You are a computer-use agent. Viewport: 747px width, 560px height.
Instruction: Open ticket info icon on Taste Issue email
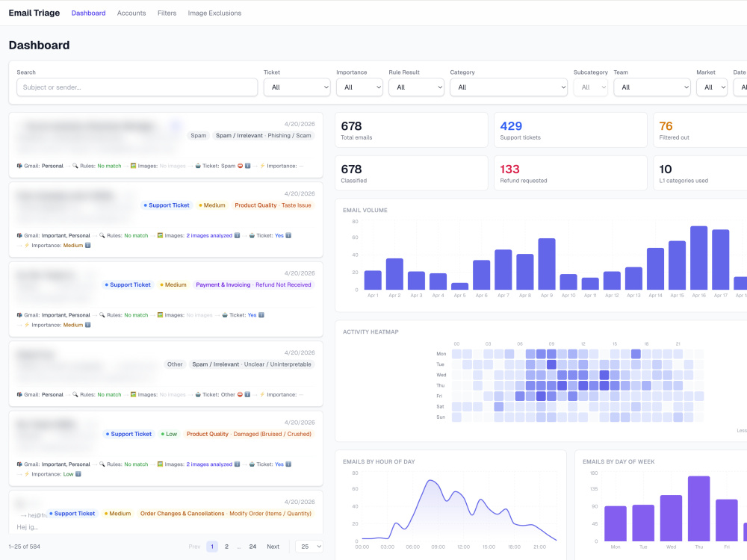click(x=288, y=235)
